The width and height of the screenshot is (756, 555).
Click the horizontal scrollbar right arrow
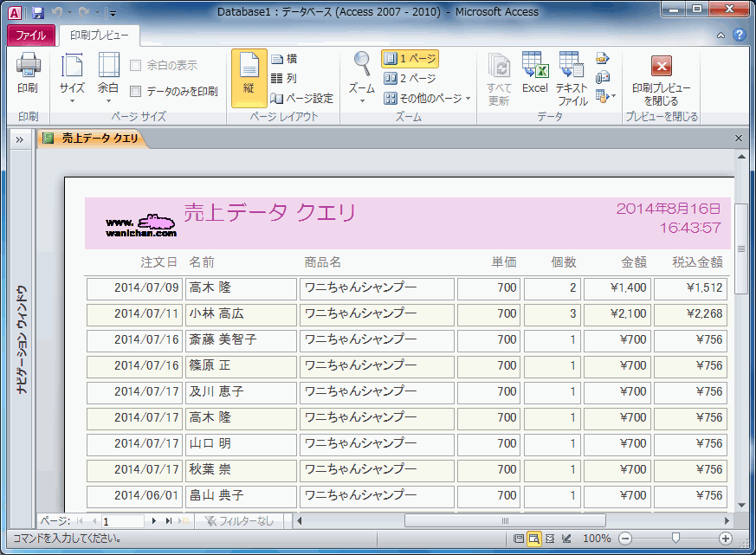tap(727, 520)
